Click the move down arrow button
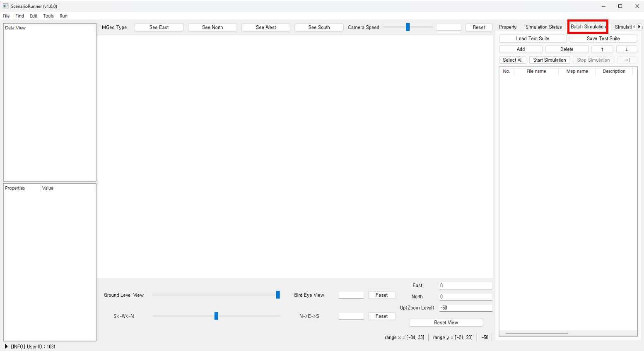Screen dimensions: 644x351 coord(626,49)
